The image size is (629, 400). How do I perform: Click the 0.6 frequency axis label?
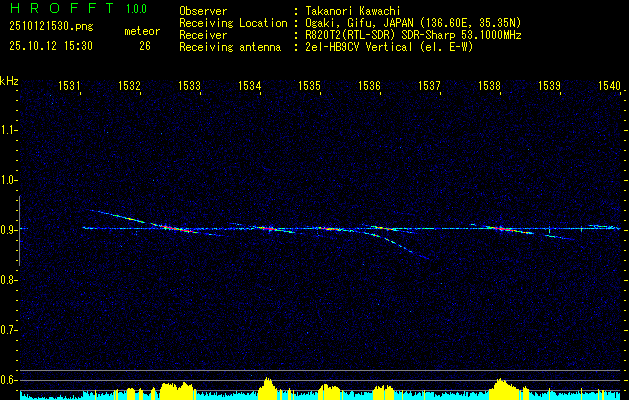8,380
